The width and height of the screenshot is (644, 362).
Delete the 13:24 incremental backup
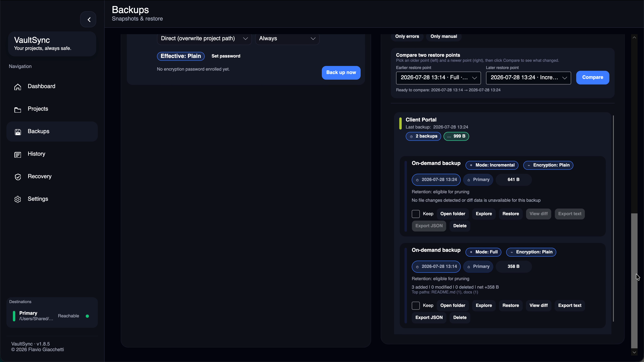pyautogui.click(x=460, y=226)
